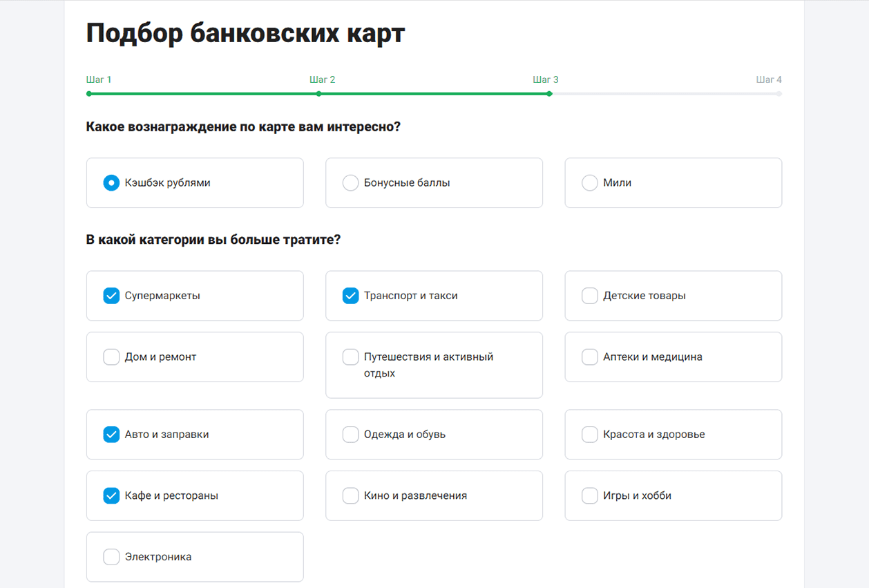The width and height of the screenshot is (869, 588).
Task: Check the Аптеки и медицина option
Action: [589, 357]
